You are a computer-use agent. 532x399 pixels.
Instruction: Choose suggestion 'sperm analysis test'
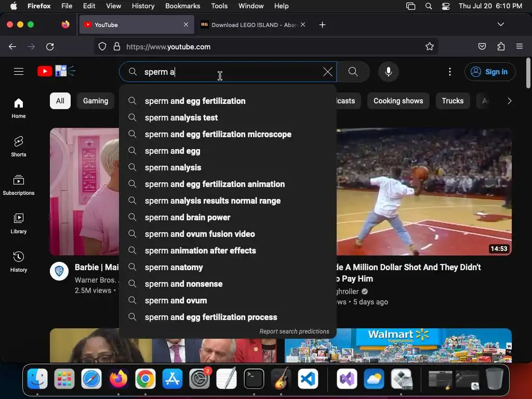click(228, 118)
